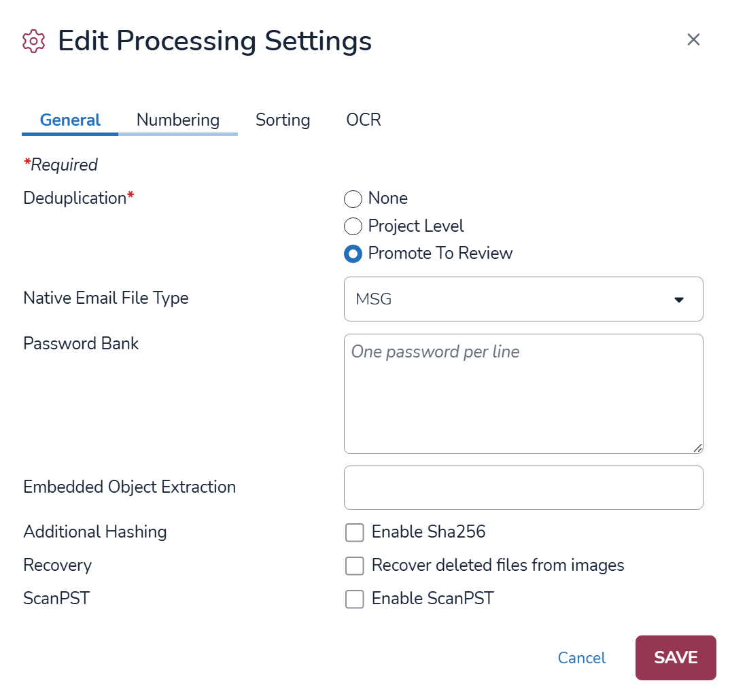Click the Cancel link
This screenshot has width=730, height=700.
pyautogui.click(x=581, y=658)
